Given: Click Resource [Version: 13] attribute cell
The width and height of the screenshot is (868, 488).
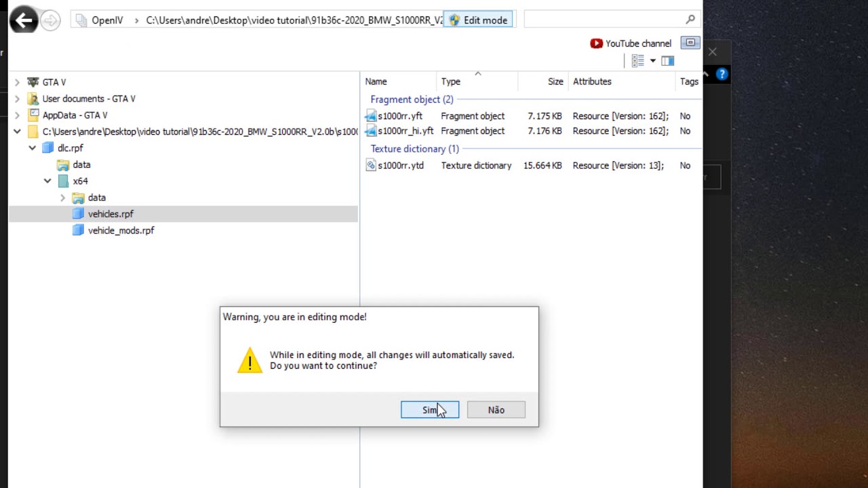Looking at the screenshot, I should point(618,165).
